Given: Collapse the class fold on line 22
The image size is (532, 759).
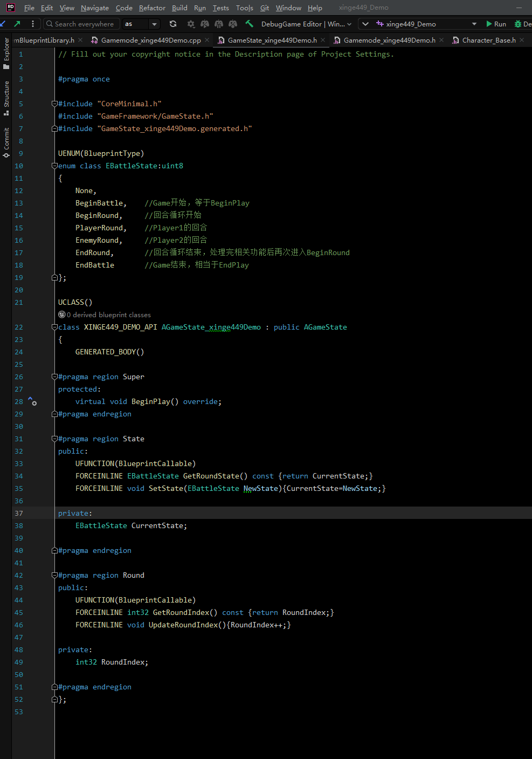Looking at the screenshot, I should 54,327.
